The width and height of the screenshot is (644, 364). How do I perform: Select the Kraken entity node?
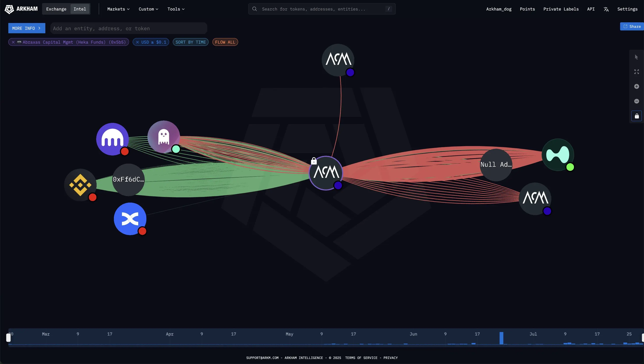(113, 139)
